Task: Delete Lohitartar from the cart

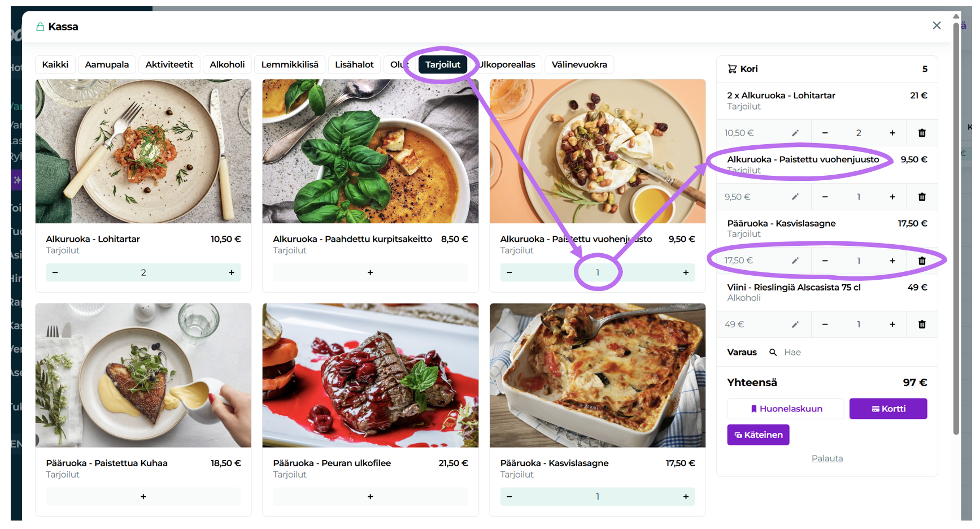Action: [921, 133]
